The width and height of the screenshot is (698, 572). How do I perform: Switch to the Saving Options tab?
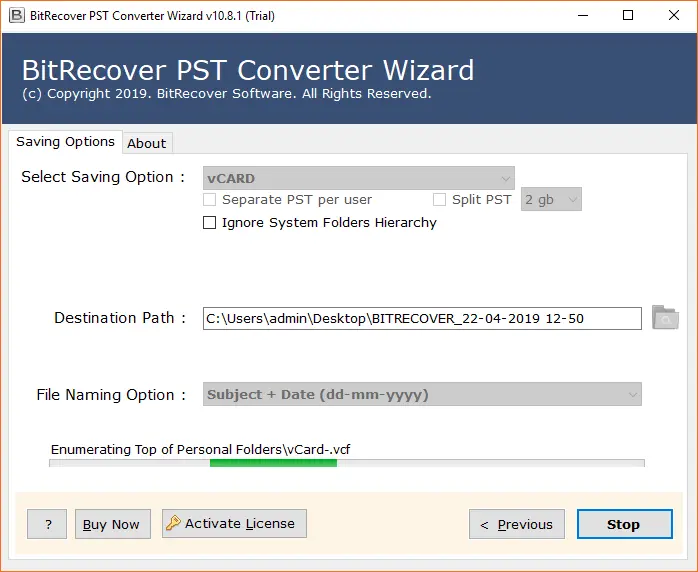click(x=65, y=142)
